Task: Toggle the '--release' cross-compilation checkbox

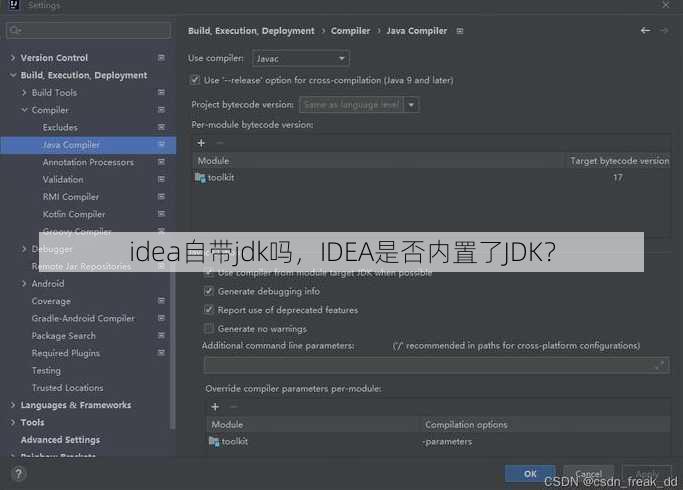Action: (195, 80)
